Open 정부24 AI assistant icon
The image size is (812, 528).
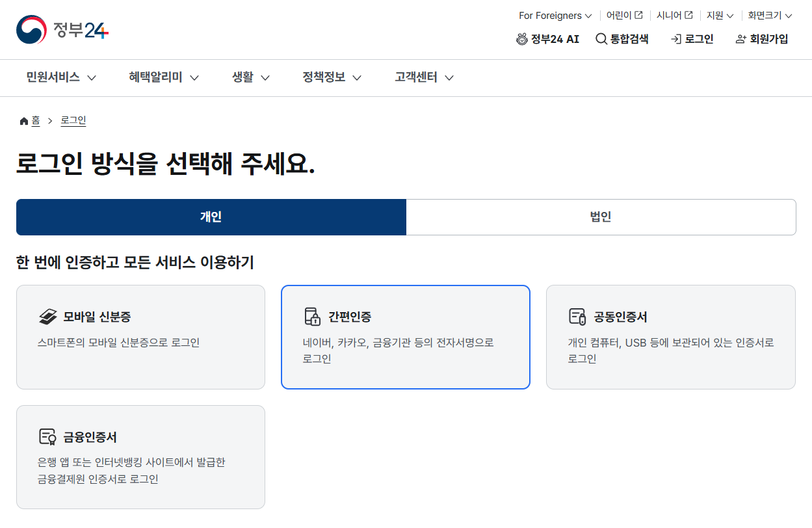pos(522,39)
